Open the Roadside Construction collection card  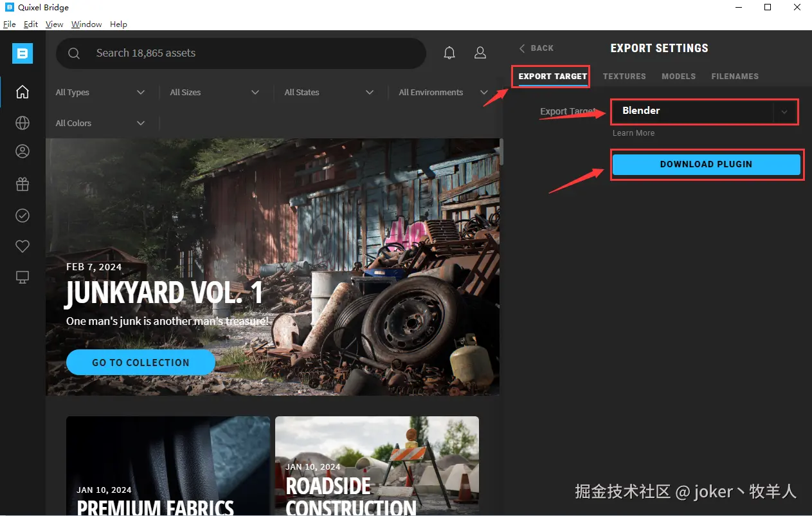pos(377,466)
